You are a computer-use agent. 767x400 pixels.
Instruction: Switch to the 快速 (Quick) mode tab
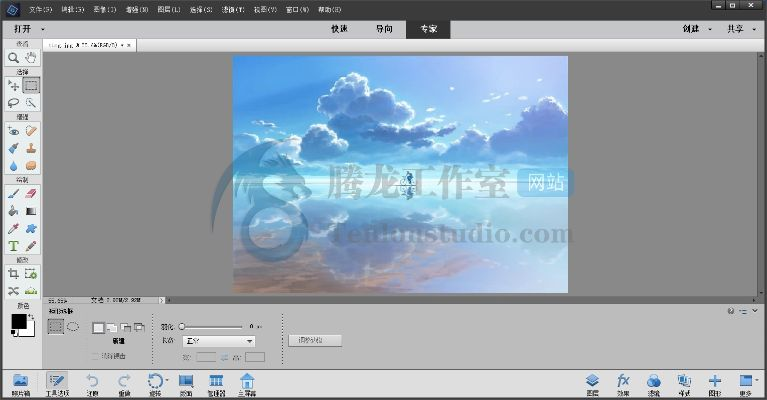341,29
